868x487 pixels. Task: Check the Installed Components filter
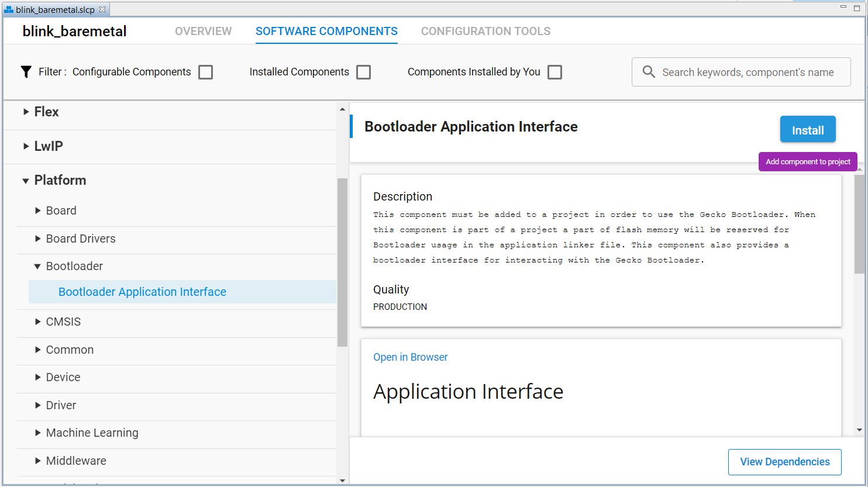[363, 71]
